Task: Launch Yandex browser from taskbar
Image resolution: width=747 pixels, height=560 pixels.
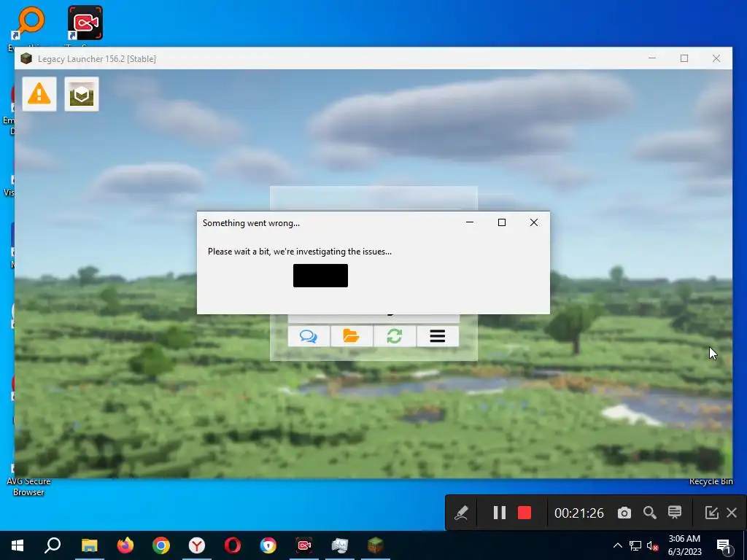Action: pyautogui.click(x=197, y=545)
